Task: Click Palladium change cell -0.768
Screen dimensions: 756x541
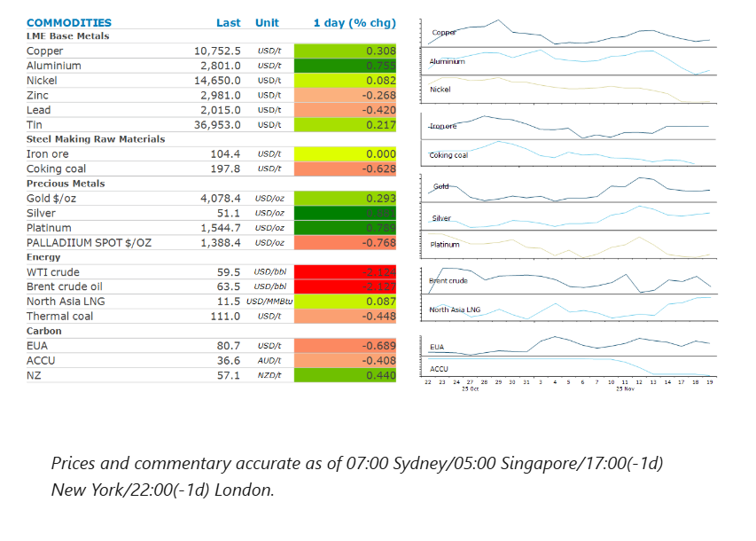Action: point(346,243)
